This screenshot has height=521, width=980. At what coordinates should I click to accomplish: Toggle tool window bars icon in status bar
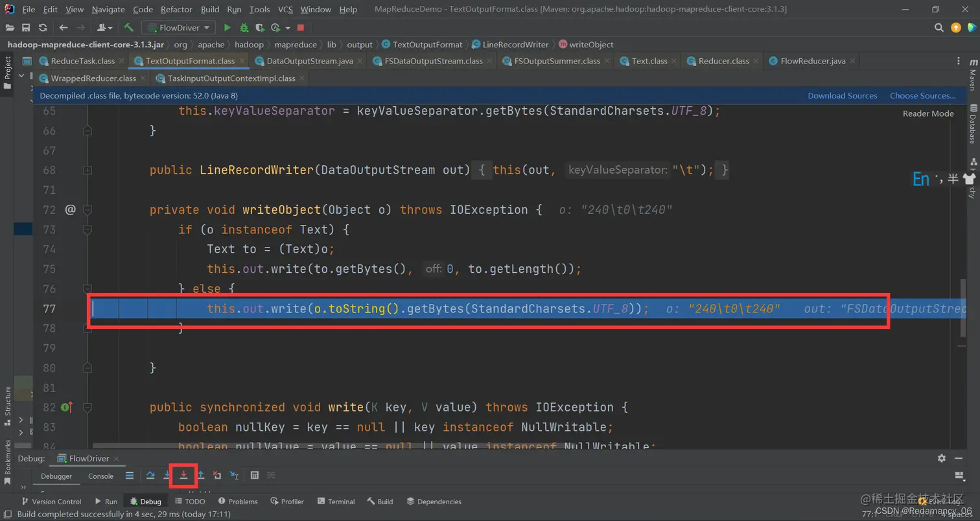click(x=8, y=515)
